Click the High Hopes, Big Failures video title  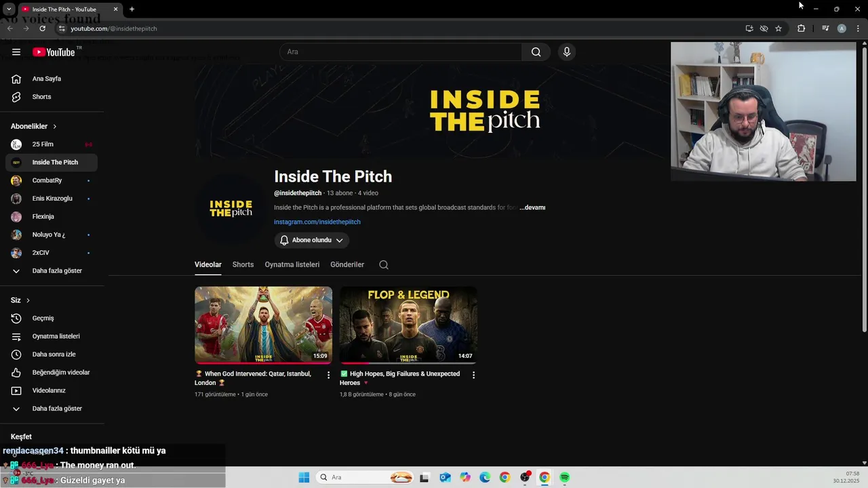tap(400, 378)
